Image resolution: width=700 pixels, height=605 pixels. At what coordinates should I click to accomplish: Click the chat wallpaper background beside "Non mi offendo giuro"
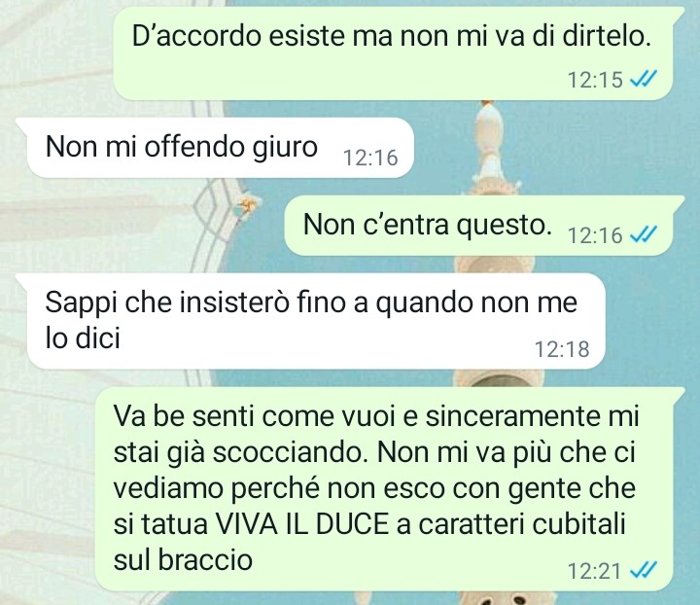click(553, 147)
